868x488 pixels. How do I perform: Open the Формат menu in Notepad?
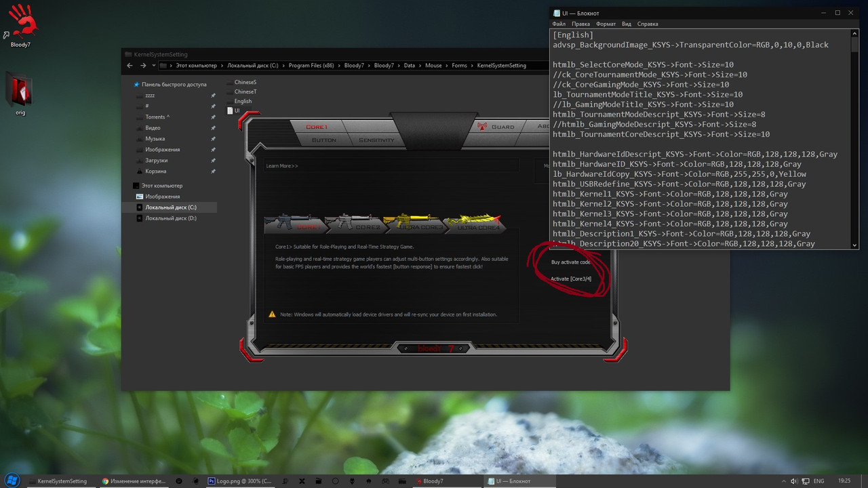click(606, 24)
